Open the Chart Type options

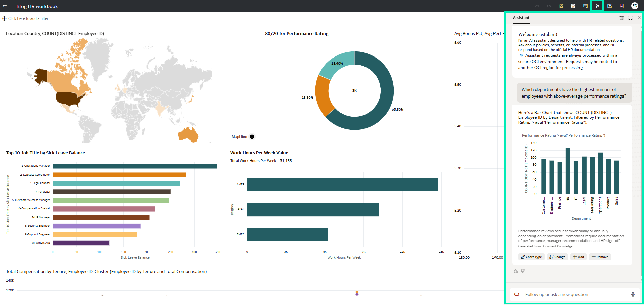[531, 257]
